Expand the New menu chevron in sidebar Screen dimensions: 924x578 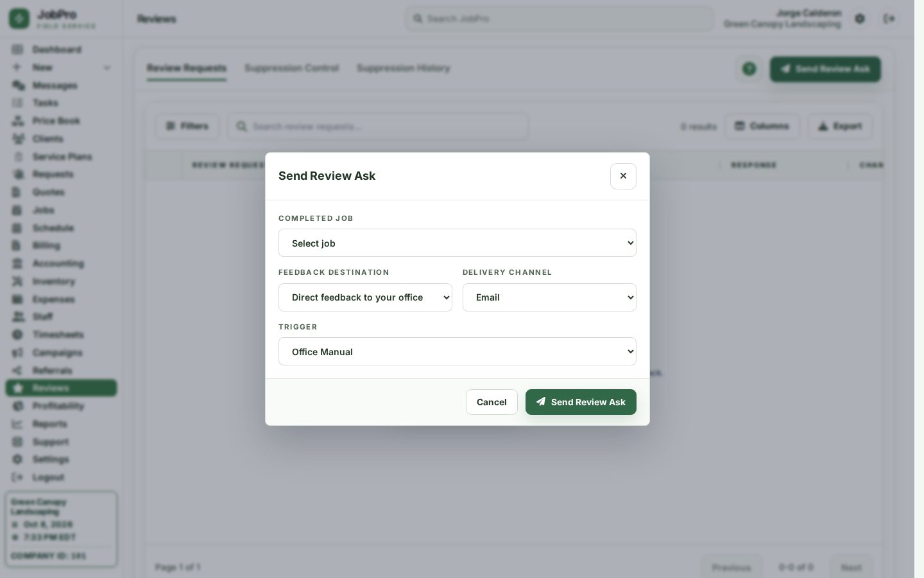tap(107, 67)
